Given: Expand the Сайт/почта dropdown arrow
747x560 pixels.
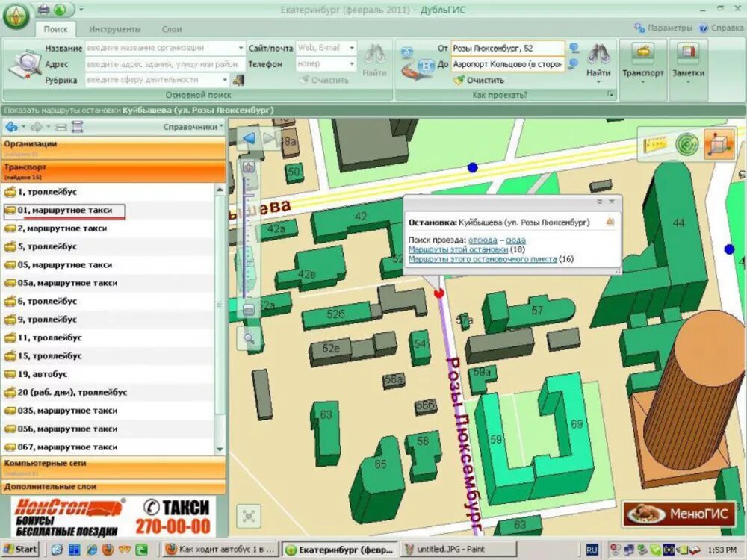Looking at the screenshot, I should tap(352, 48).
